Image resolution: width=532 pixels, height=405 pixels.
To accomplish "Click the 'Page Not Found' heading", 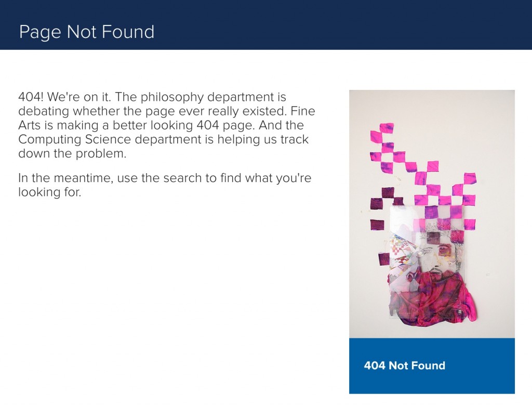I will point(87,32).
